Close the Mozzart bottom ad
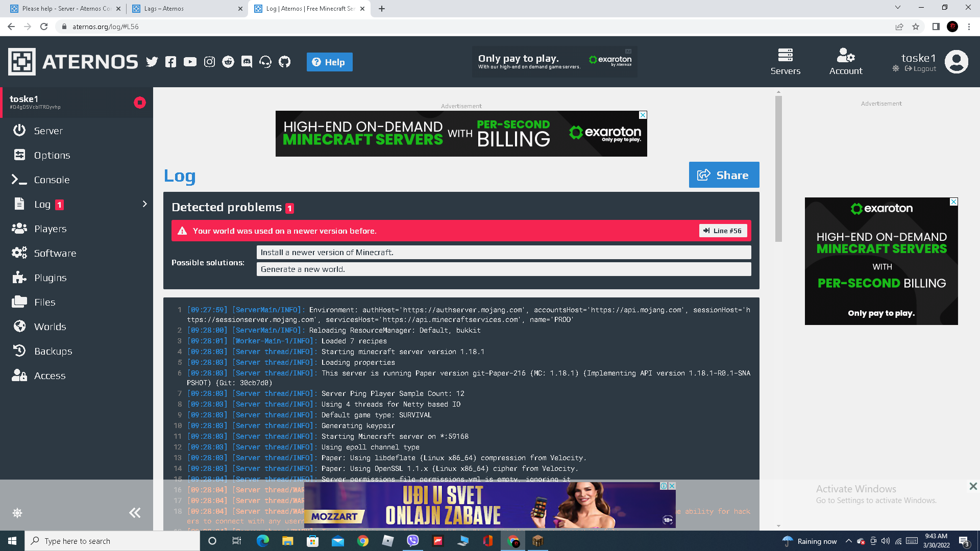This screenshot has width=980, height=551. pos(672,486)
